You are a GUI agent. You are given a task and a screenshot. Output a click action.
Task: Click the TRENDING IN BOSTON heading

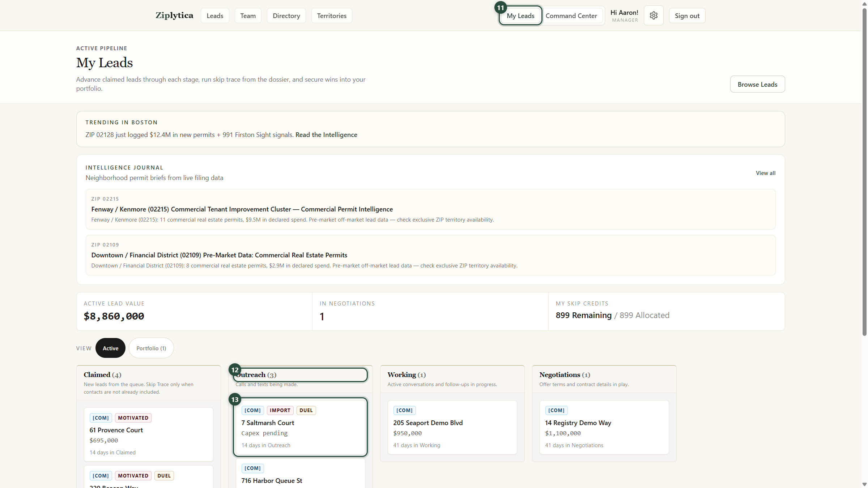(122, 123)
